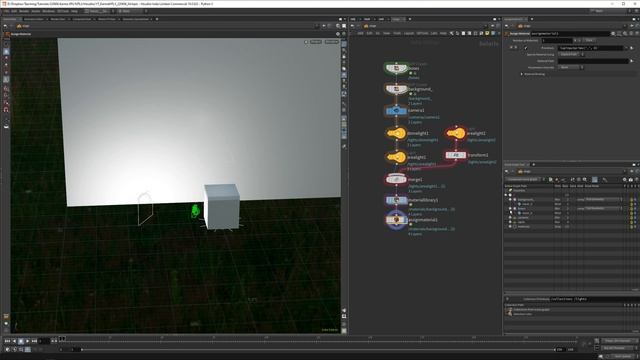Image resolution: width=640 pixels, height=360 pixels.
Task: Expand the Material Binding section
Action: (x=522, y=74)
